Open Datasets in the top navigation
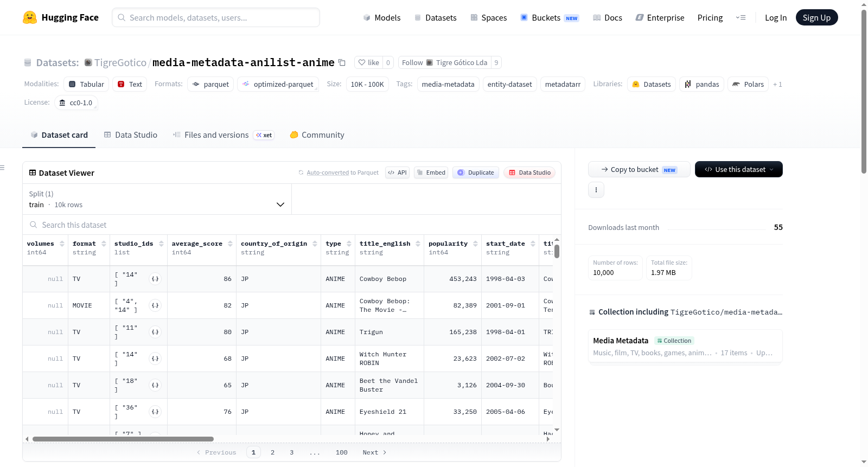 436,17
